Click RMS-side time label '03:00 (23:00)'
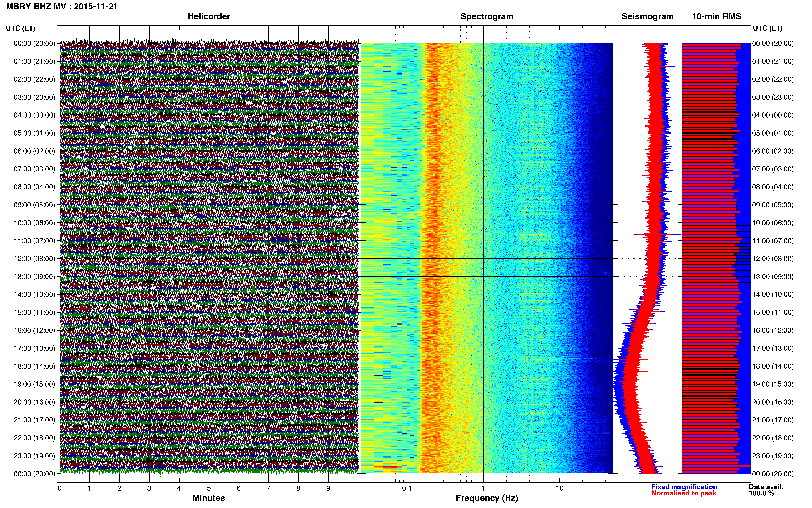The height and width of the screenshot is (508, 812). coord(773,97)
